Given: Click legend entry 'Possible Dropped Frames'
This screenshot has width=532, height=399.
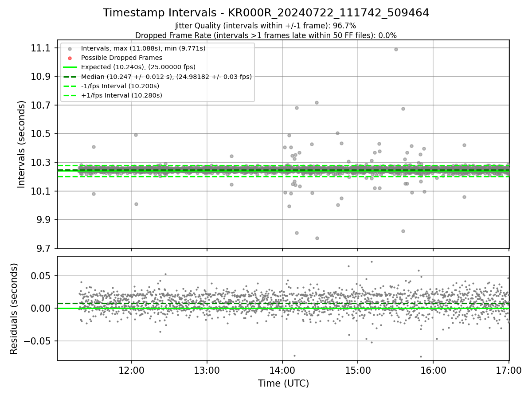Looking at the screenshot, I should coord(121,58).
